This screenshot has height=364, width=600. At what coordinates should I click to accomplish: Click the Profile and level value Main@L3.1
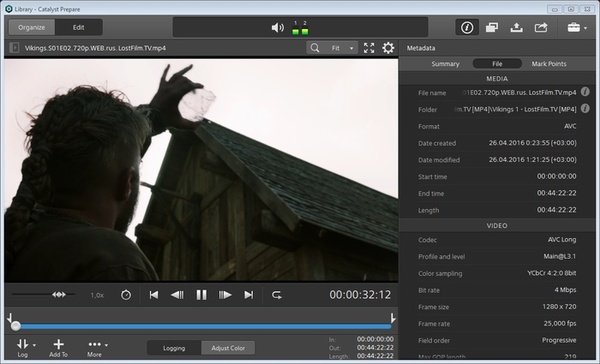pos(560,256)
